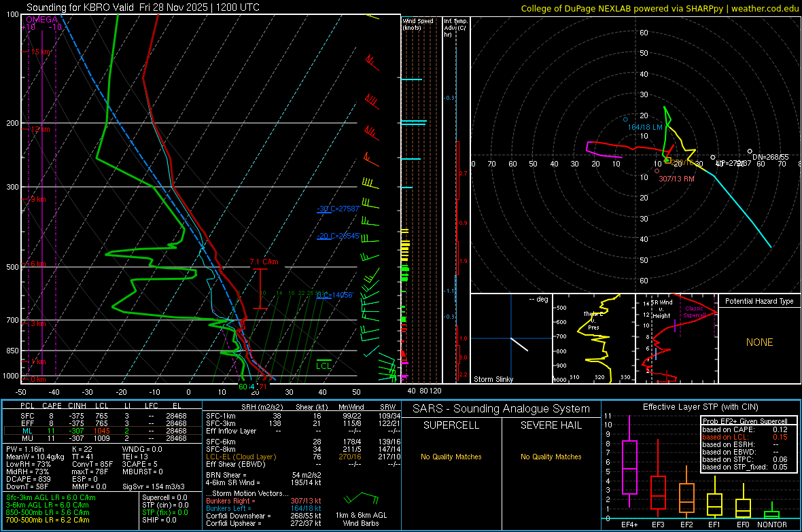Select the 12 km height marker
Screen dimensions: 802x532
point(40,129)
